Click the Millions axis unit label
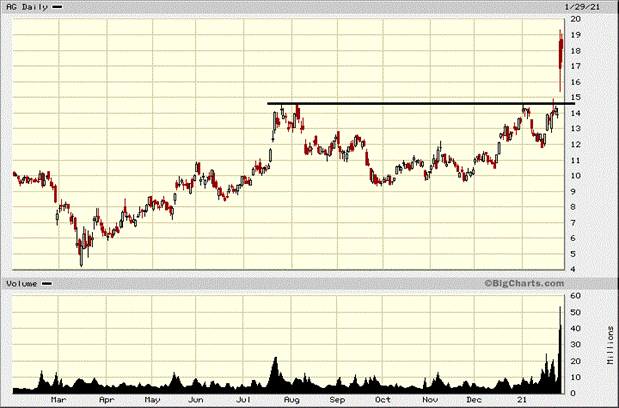Screen dimensions: 619x408 (x=610, y=345)
